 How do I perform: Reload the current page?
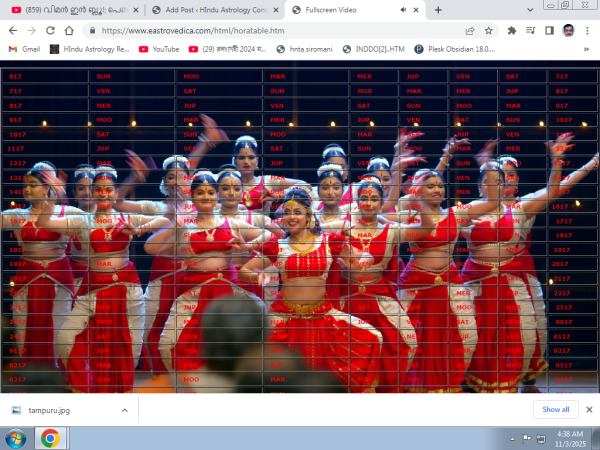tap(48, 30)
